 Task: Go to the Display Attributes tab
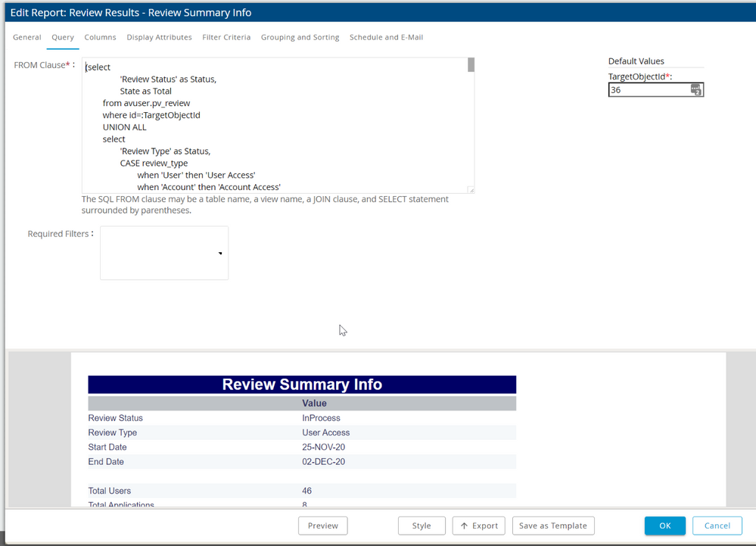159,37
